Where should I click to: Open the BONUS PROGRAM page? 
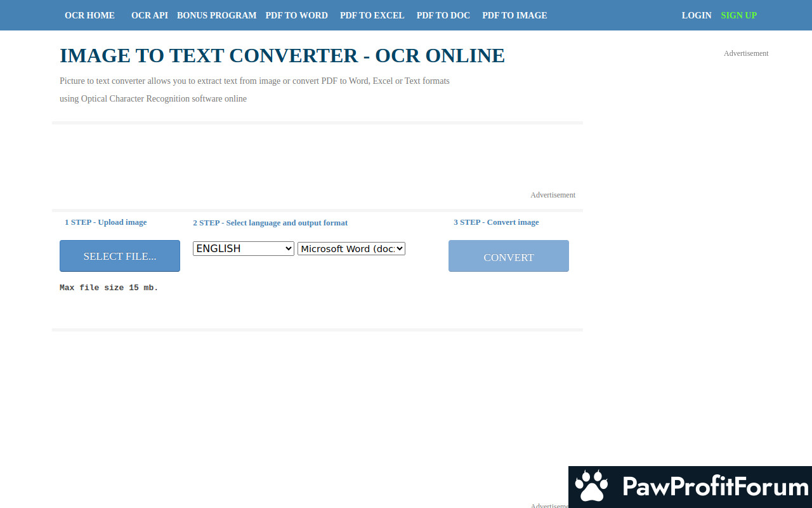tap(216, 15)
